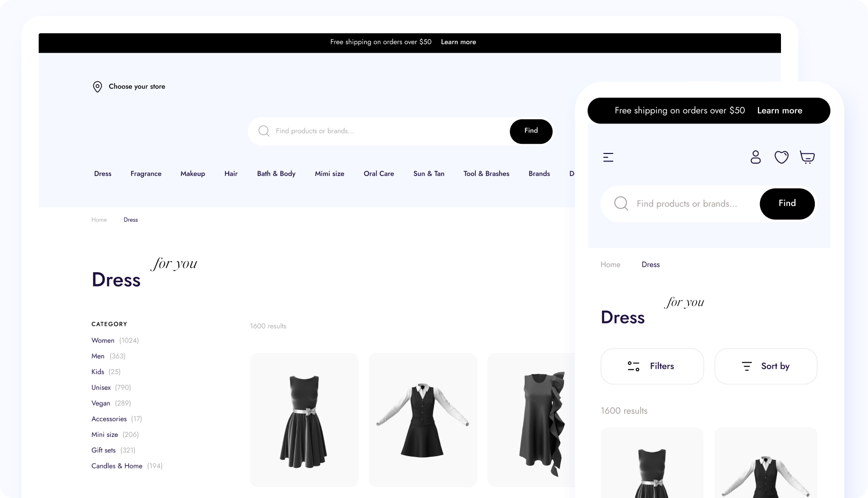
Task: Click the magnifier icon in the desktop search bar
Action: tap(264, 131)
